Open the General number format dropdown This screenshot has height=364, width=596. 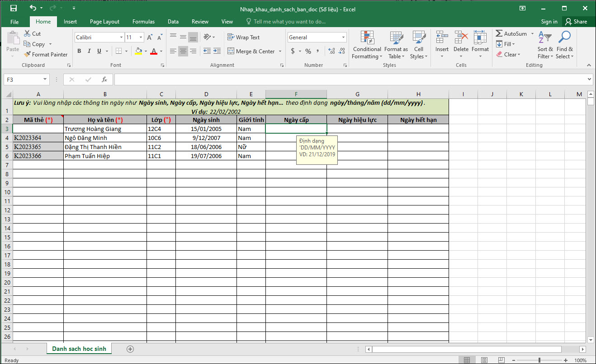344,37
